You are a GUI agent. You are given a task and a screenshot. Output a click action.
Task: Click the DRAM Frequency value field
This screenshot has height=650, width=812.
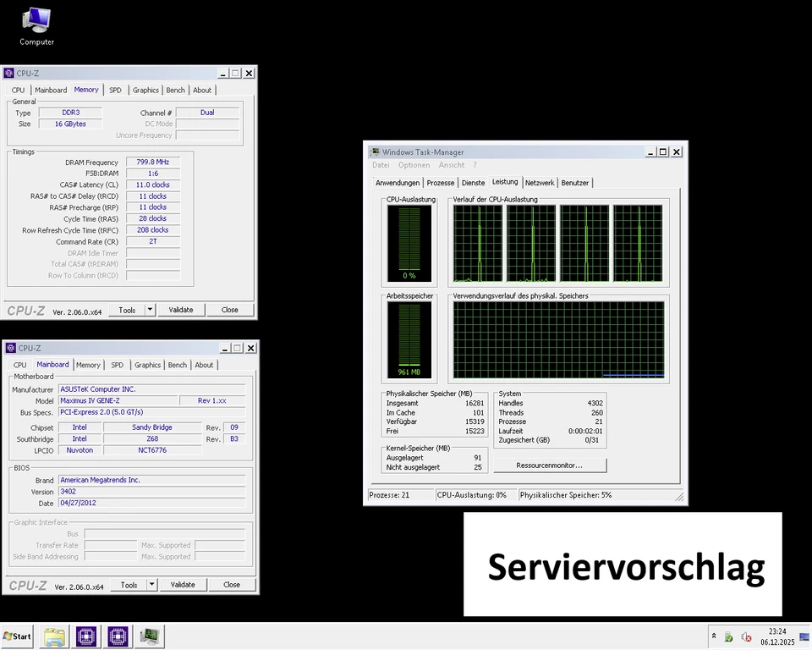[x=152, y=162]
